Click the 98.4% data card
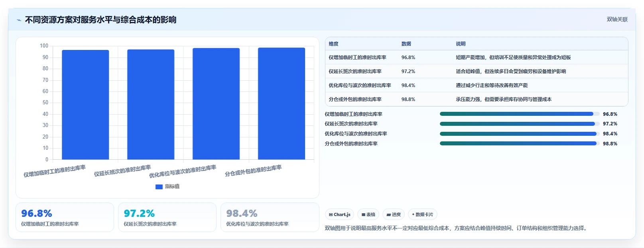644x248 pixels. click(x=270, y=217)
